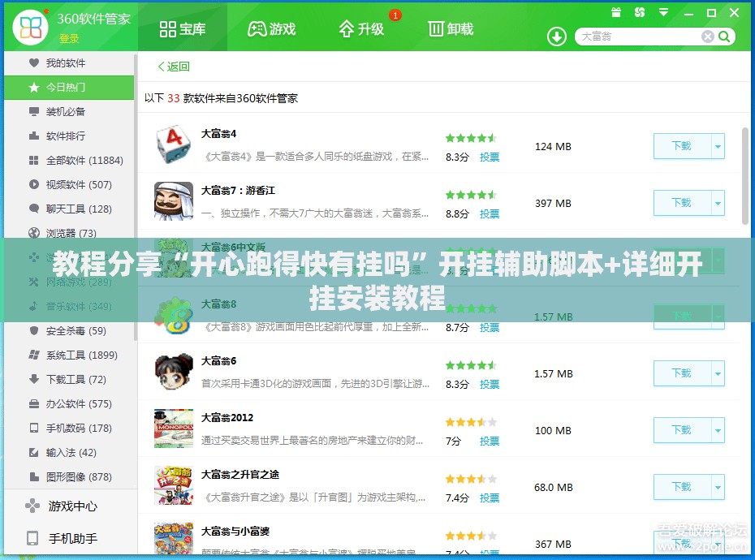Open the download manager arrow icon
Screen dimensions: 755x560
click(557, 37)
